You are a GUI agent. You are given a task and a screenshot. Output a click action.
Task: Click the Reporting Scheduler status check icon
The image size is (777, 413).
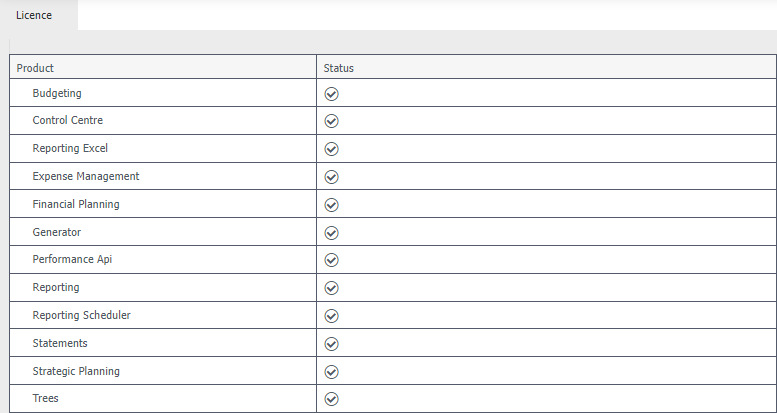tap(332, 316)
